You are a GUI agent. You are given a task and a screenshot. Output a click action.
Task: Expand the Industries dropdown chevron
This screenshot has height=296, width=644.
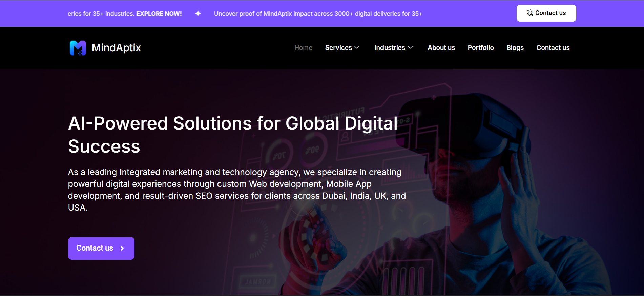click(x=410, y=48)
